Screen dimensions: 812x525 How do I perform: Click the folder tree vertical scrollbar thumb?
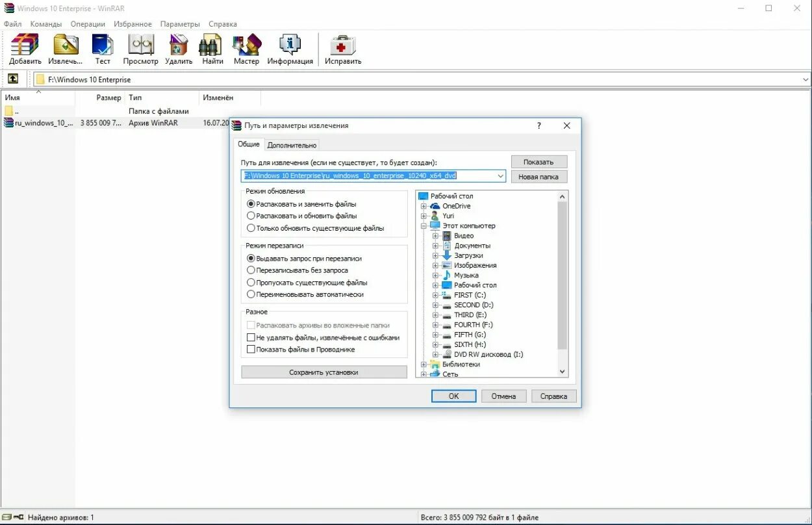(x=563, y=275)
